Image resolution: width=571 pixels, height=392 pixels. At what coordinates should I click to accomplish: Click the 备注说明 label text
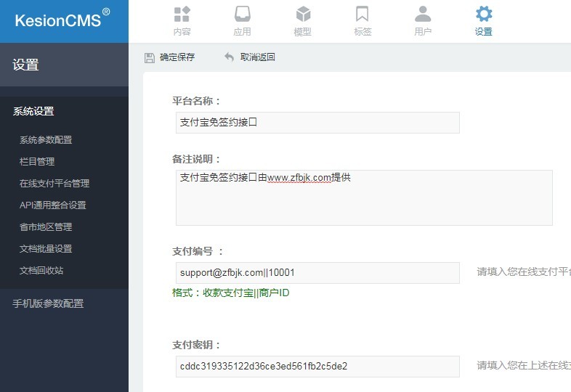(197, 159)
